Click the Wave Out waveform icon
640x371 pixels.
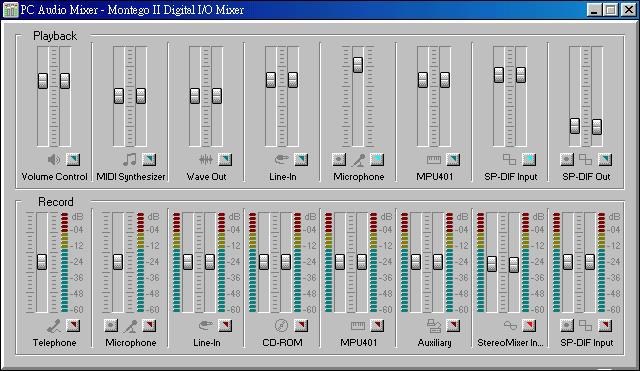click(x=206, y=160)
